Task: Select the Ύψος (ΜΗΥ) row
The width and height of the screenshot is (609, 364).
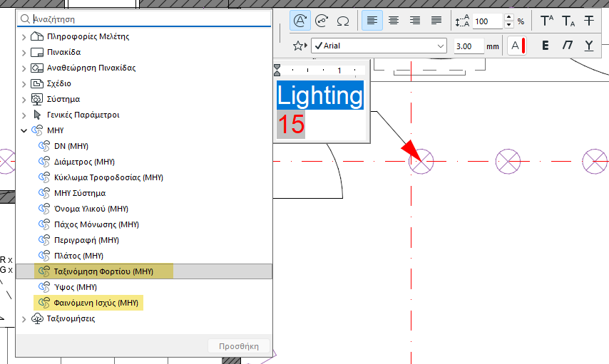Action: coord(144,287)
